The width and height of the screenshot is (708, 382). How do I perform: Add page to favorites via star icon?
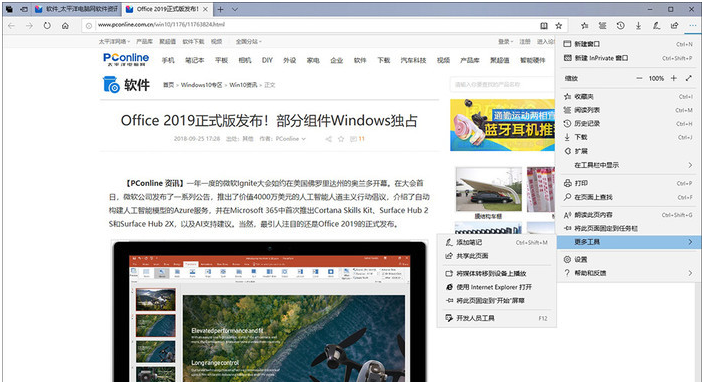[559, 26]
